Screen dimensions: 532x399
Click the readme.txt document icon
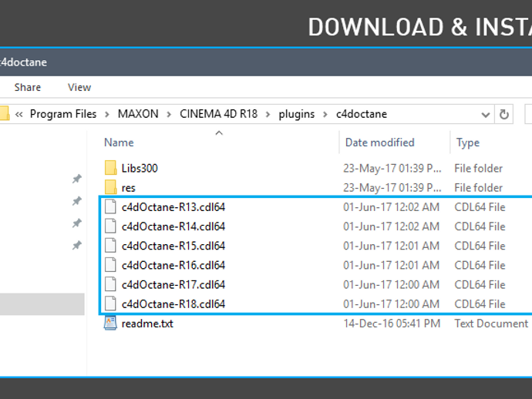click(x=110, y=323)
